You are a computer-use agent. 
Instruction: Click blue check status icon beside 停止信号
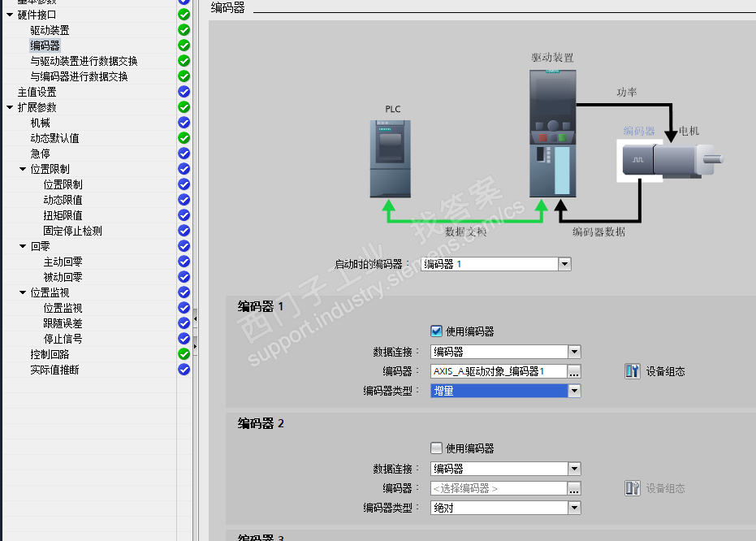click(184, 339)
